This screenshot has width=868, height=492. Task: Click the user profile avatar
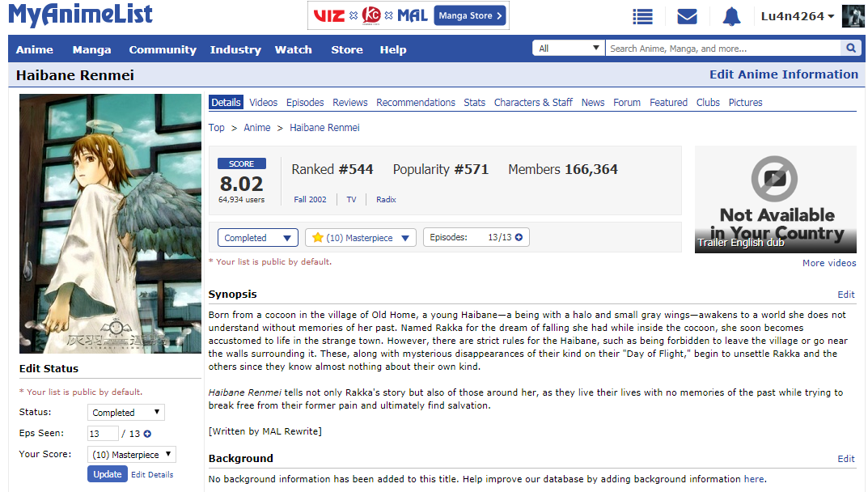[853, 16]
